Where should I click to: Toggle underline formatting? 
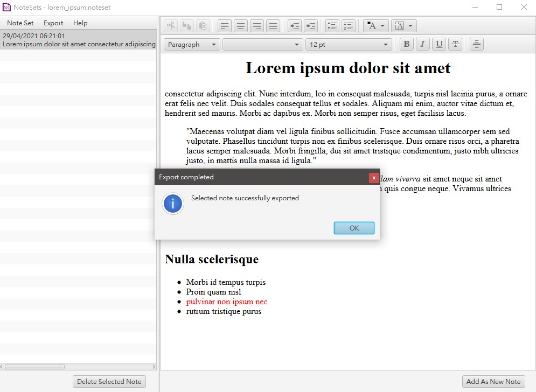[x=439, y=45]
